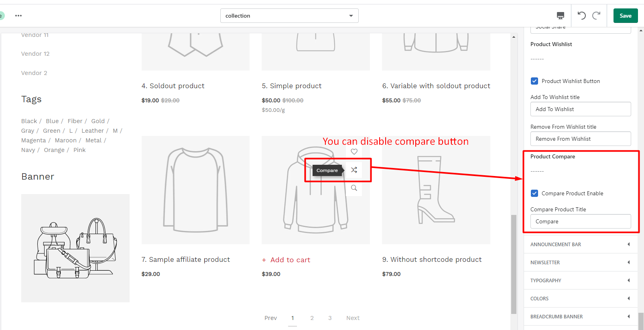Click the green Save button
Image resolution: width=644 pixels, height=330 pixels.
(626, 16)
